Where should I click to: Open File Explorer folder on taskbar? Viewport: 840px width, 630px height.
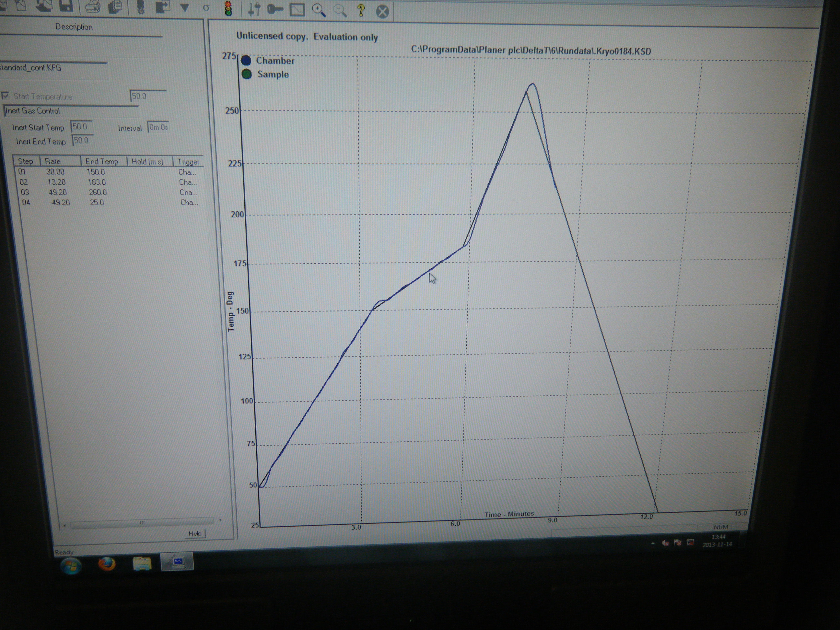pyautogui.click(x=142, y=564)
